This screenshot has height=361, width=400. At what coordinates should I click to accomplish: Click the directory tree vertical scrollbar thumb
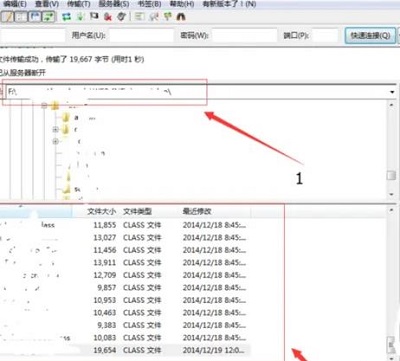(x=391, y=176)
